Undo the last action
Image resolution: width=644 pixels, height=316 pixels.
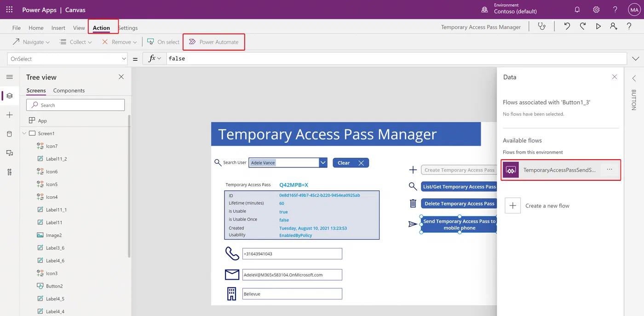[x=567, y=27]
